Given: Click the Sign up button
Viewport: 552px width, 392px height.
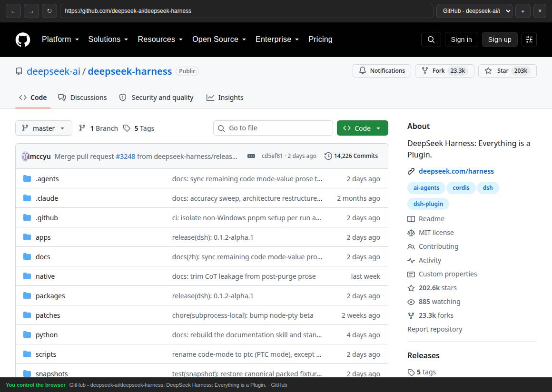Looking at the screenshot, I should [x=500, y=39].
